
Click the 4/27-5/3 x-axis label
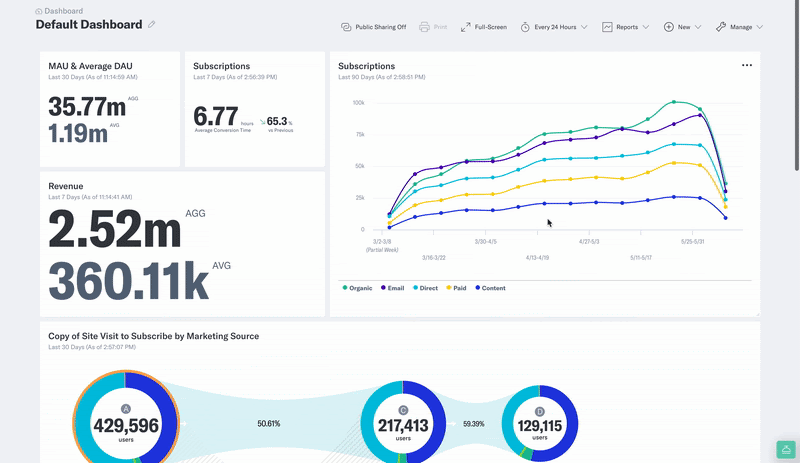[x=589, y=241]
